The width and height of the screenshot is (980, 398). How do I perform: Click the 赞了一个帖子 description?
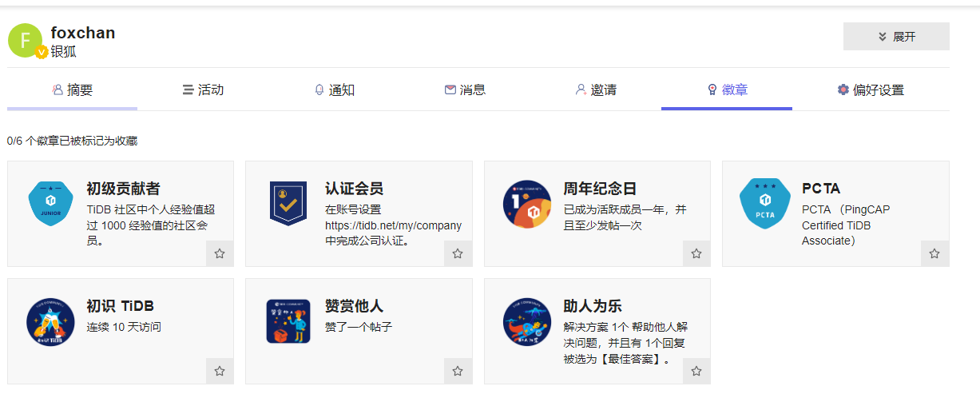[x=359, y=327]
